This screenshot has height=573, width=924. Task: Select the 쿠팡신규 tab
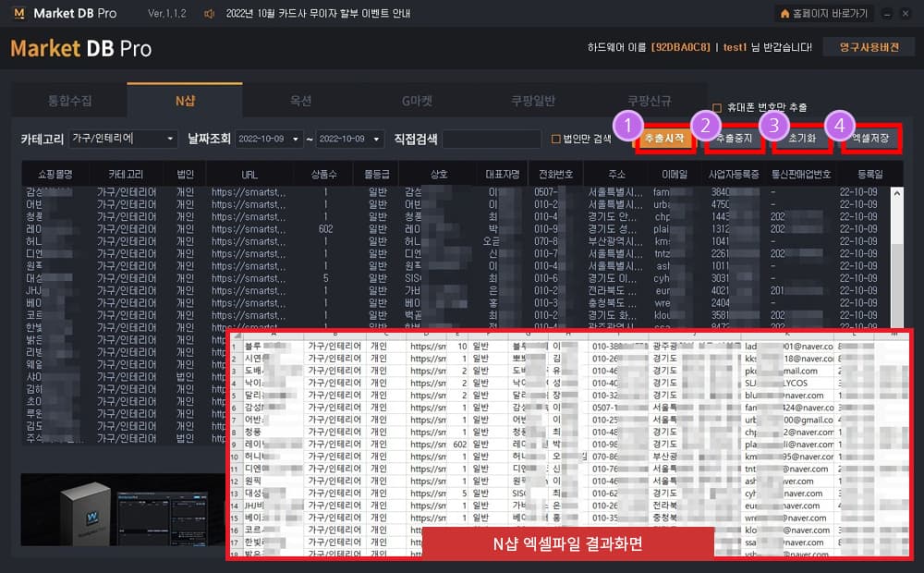tap(649, 101)
